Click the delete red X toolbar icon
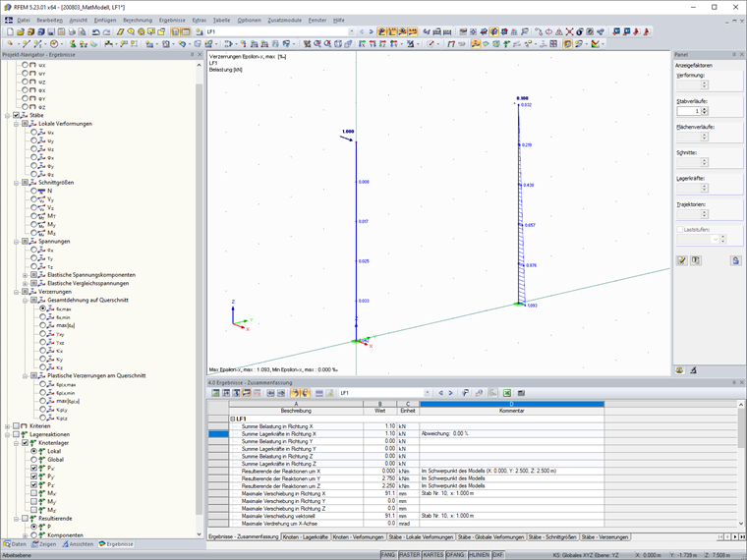The width and height of the screenshot is (747, 560). [569, 31]
